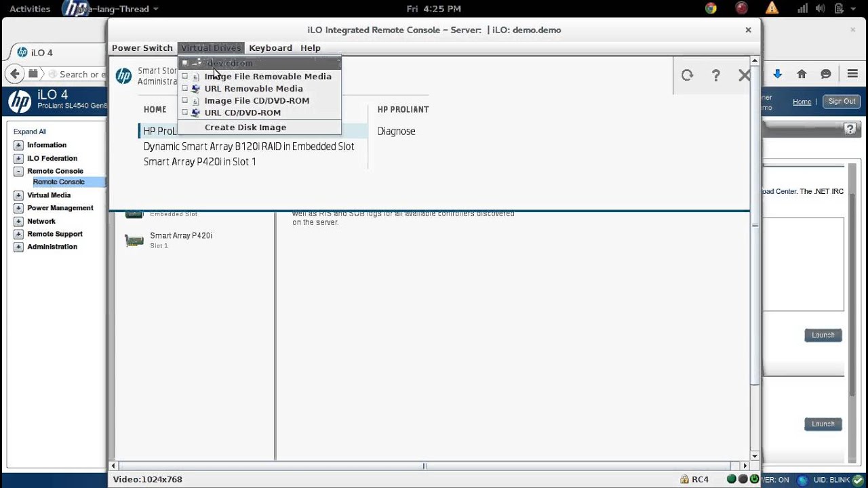Viewport: 868px width, 488px height.
Task: Open the volume speaker icon in top panel
Action: click(821, 9)
